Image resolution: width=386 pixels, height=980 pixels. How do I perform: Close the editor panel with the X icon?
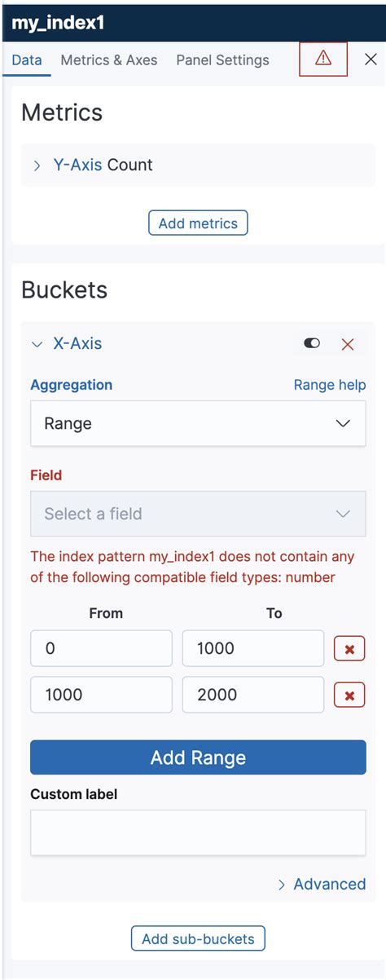tap(371, 60)
